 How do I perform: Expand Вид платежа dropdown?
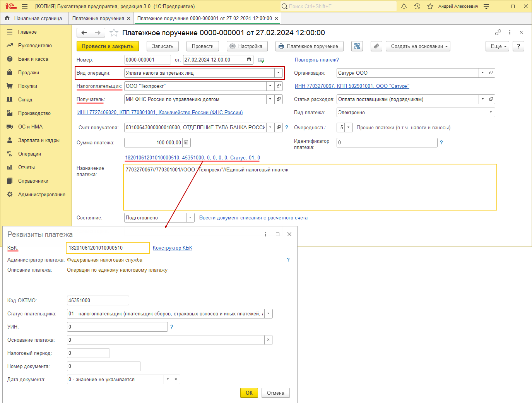tap(491, 112)
